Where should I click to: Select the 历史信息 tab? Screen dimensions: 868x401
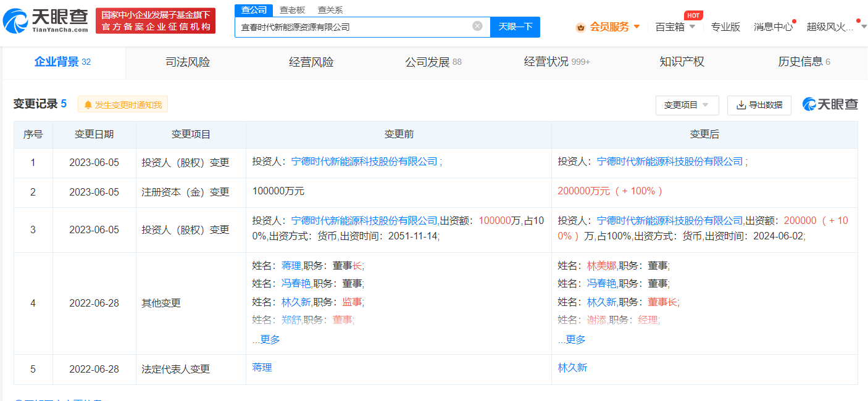[804, 62]
